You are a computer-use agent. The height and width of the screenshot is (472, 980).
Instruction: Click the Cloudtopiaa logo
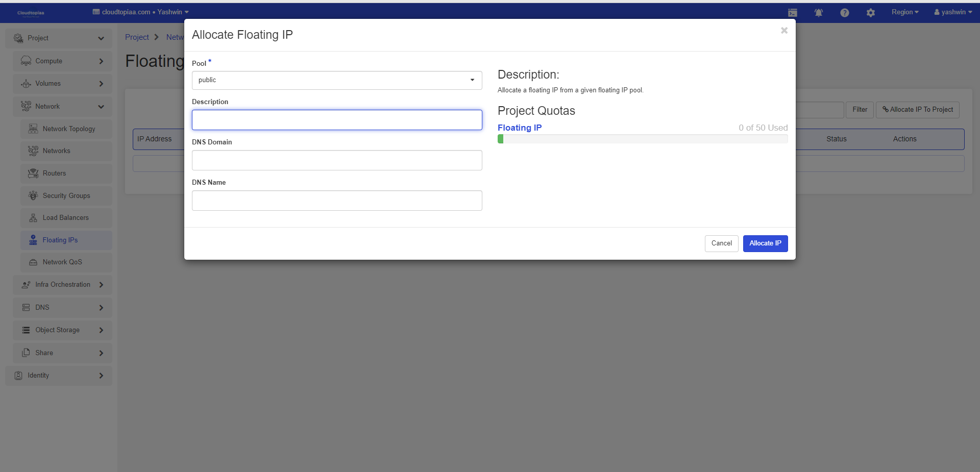31,13
